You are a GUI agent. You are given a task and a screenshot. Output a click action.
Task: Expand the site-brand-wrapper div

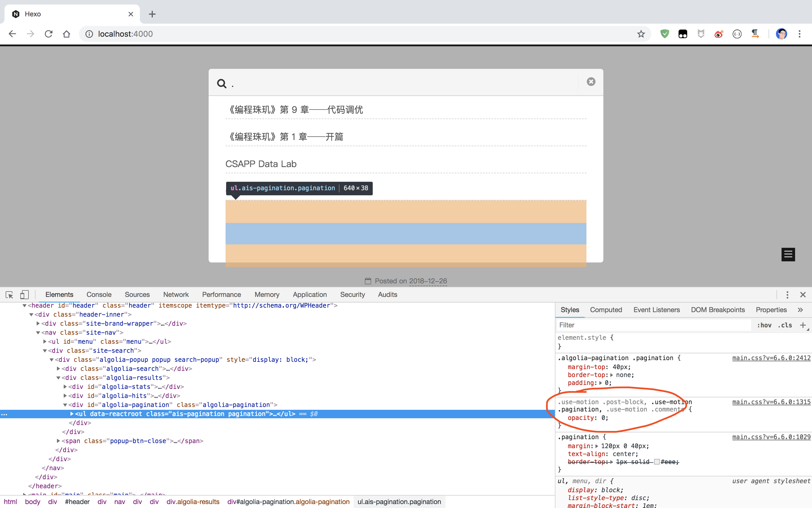click(x=38, y=323)
